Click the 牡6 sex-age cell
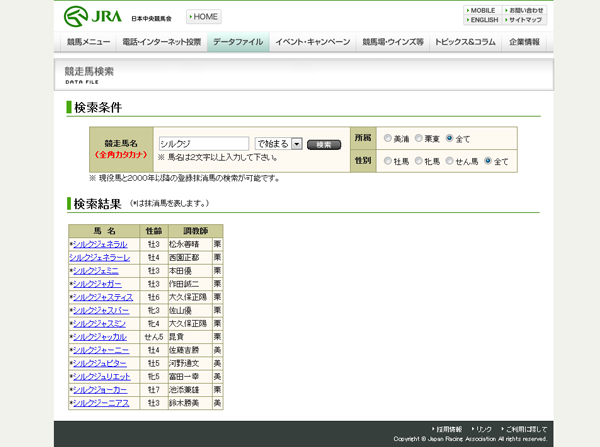 click(x=154, y=297)
